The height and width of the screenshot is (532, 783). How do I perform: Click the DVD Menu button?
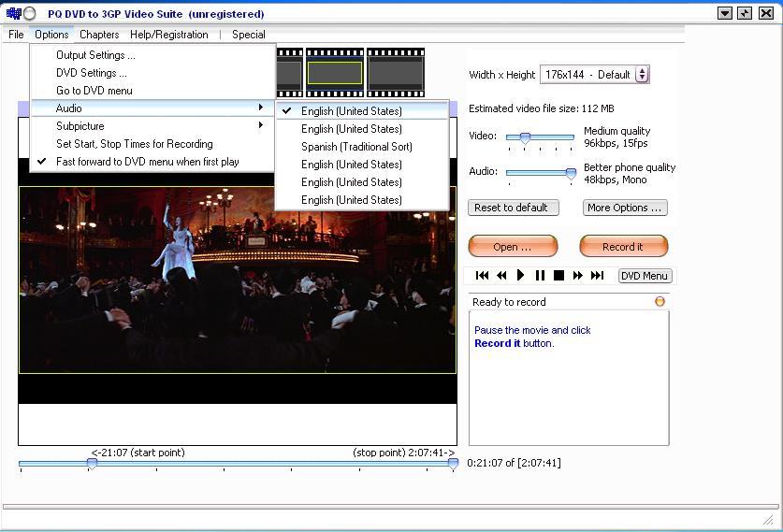(x=645, y=276)
